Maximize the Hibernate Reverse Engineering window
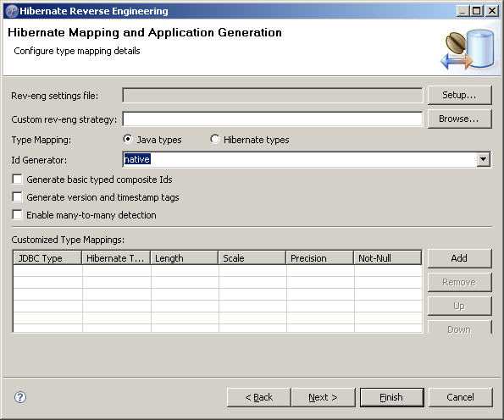Image resolution: width=504 pixels, height=420 pixels. click(477, 11)
